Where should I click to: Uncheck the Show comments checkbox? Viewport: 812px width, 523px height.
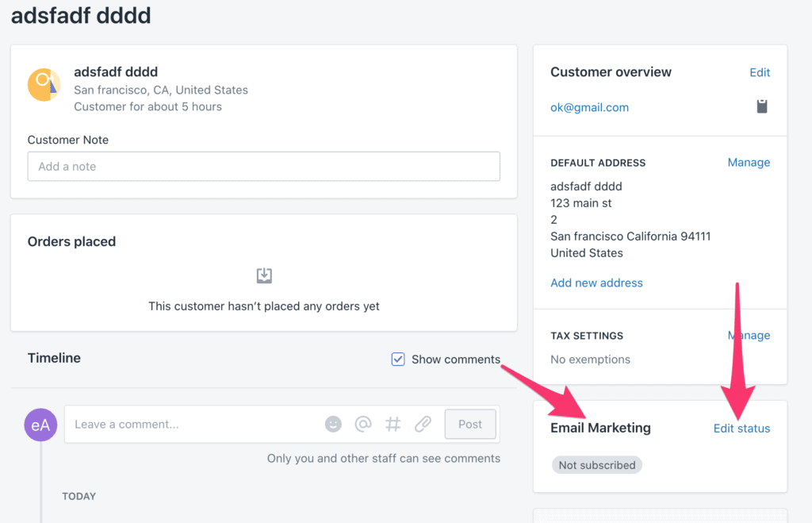point(398,360)
